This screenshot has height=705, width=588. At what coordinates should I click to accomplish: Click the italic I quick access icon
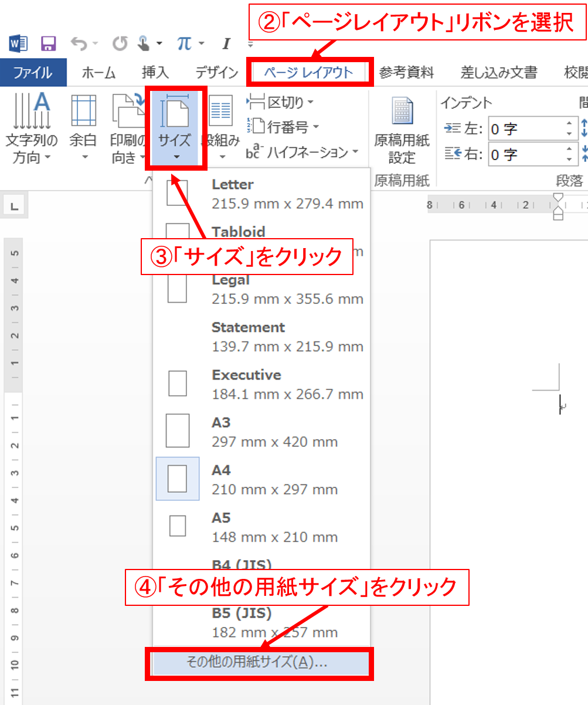point(226,43)
